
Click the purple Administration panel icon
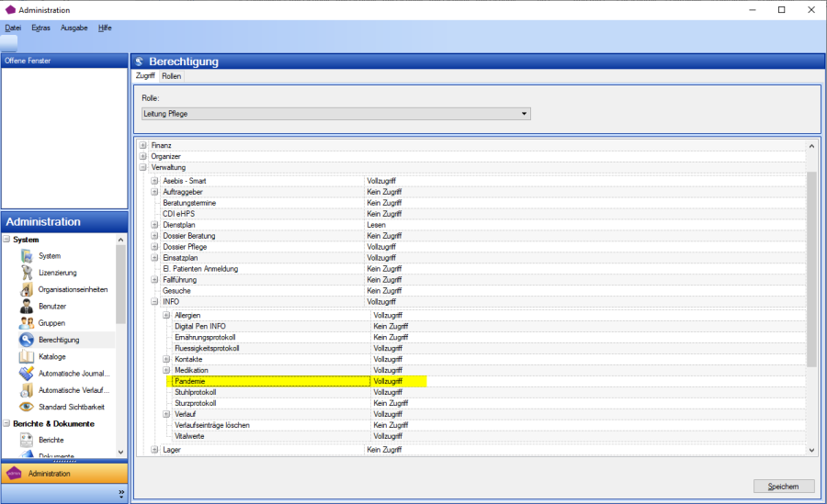coord(14,474)
